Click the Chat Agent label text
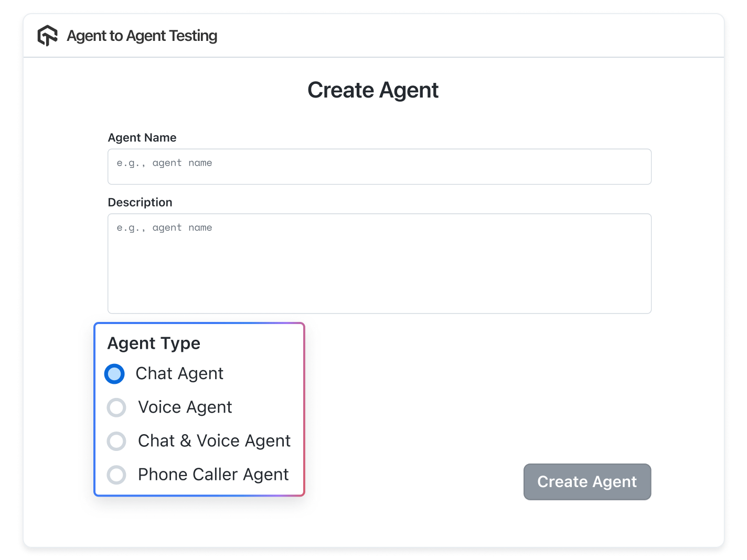 point(180,373)
